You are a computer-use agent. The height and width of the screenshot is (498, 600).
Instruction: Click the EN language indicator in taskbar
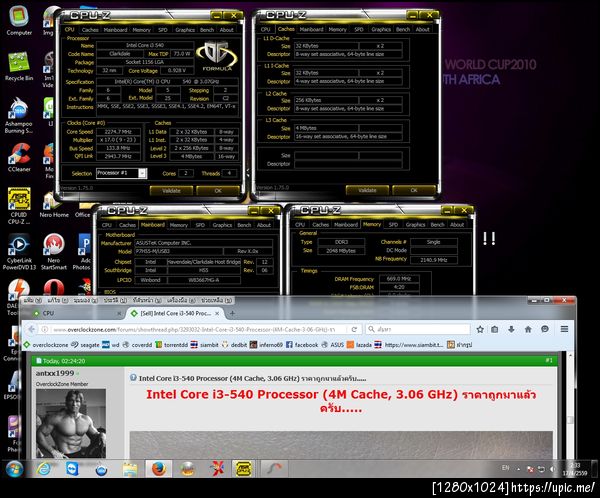tap(505, 468)
